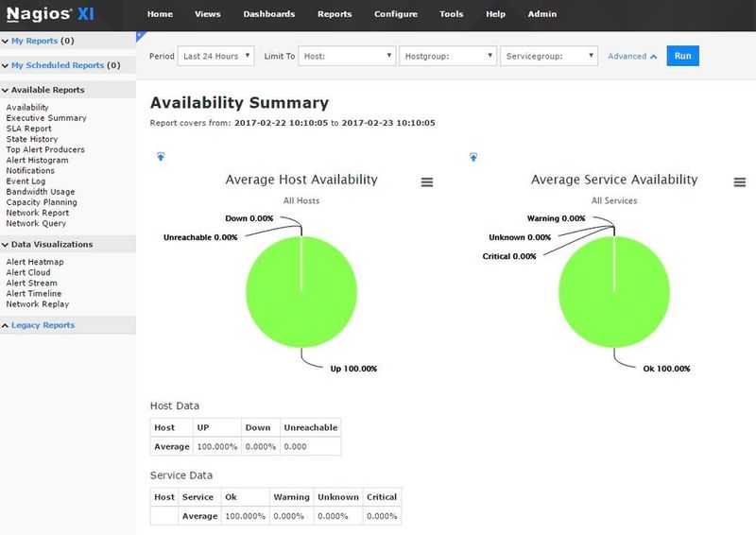
Task: Click the Critical column header in Service Data
Action: pos(382,497)
